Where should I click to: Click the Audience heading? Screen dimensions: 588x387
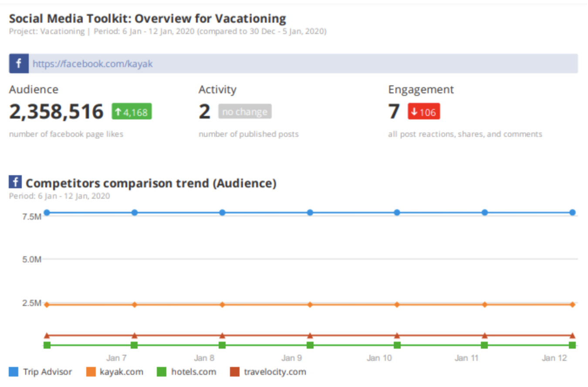34,89
